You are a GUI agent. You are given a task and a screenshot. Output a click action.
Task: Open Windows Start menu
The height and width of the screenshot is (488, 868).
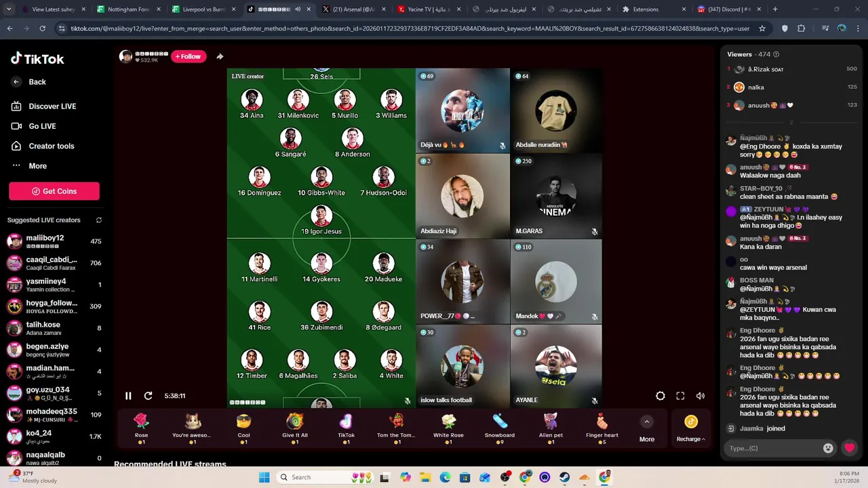[x=264, y=477]
